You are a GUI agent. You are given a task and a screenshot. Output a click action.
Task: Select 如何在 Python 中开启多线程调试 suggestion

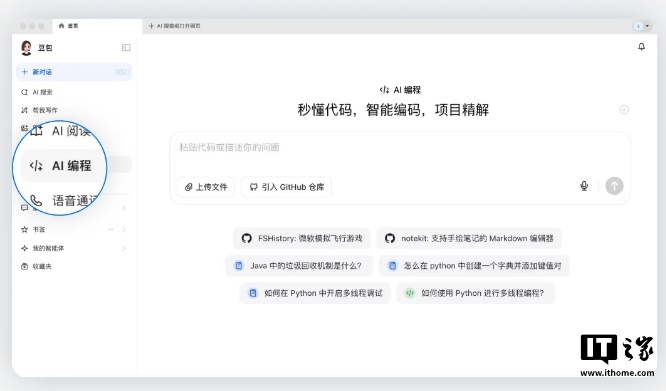[x=315, y=293]
